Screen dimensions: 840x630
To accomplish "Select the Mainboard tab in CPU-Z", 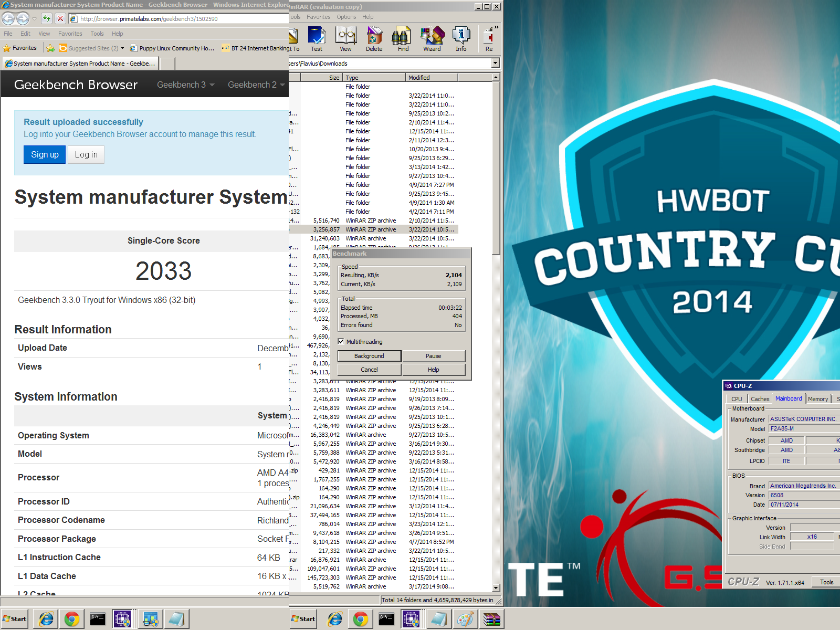I will pos(789,398).
